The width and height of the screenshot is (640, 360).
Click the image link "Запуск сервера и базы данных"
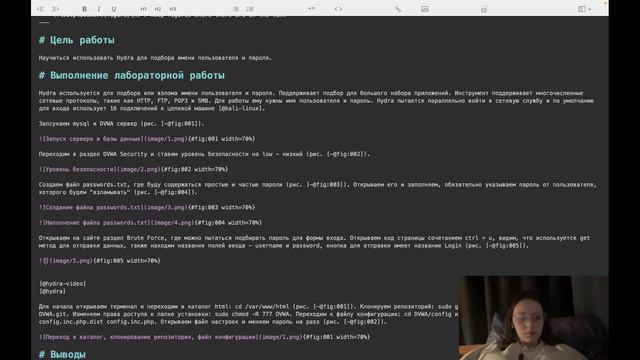pyautogui.click(x=113, y=139)
